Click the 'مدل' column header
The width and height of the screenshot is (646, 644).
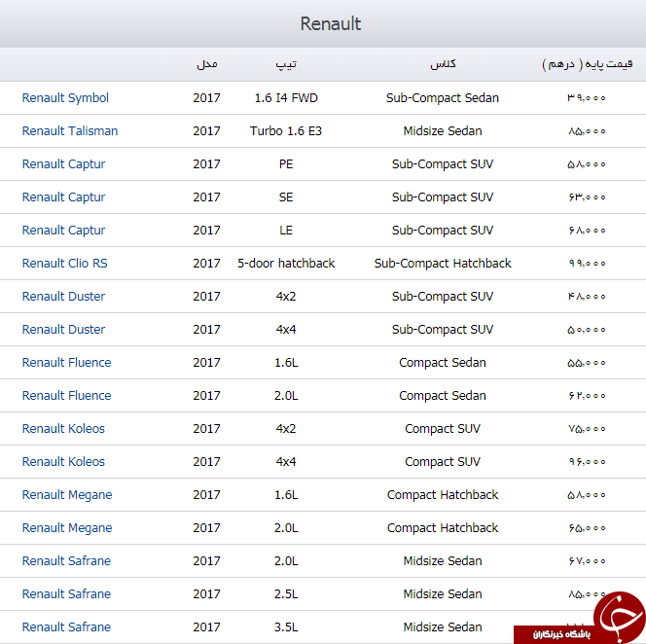point(207,64)
